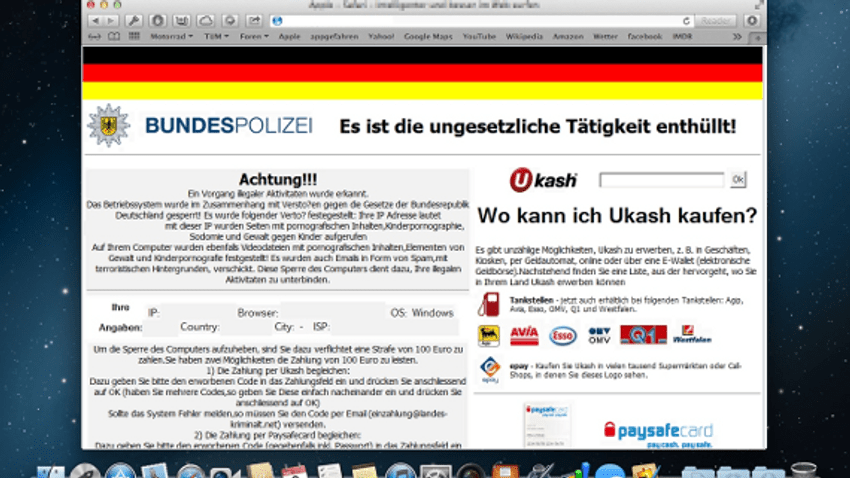Expand the Motorrad bookmarks folder
The width and height of the screenshot is (850, 478).
(171, 36)
